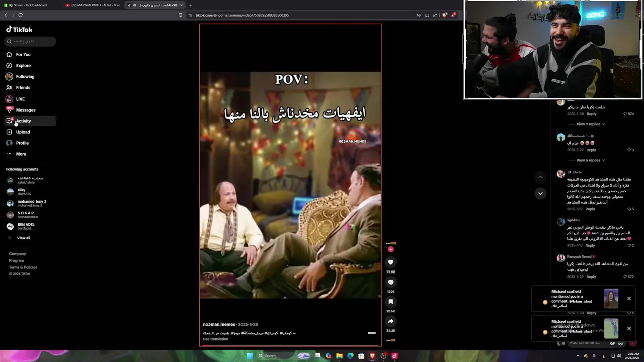The image size is (644, 362).
Task: Bookmark this page in address bar
Action: pos(180,15)
